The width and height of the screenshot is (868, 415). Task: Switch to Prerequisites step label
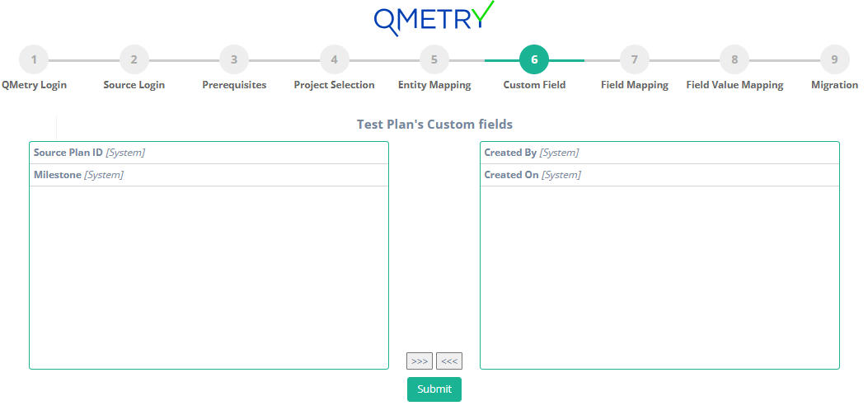click(234, 85)
